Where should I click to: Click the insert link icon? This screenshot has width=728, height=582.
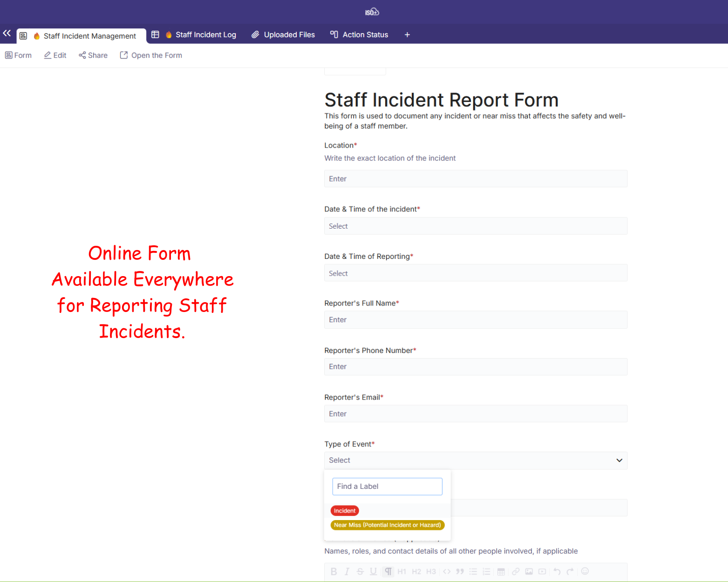tap(516, 571)
